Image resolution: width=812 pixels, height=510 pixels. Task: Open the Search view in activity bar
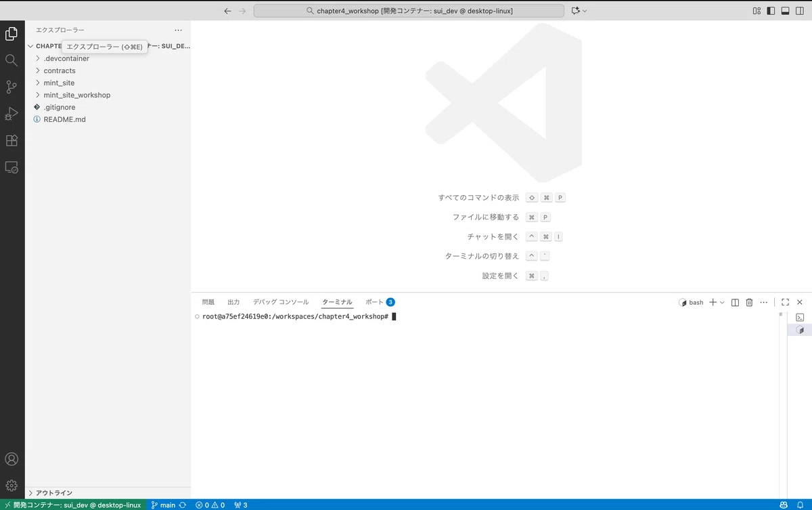point(12,60)
